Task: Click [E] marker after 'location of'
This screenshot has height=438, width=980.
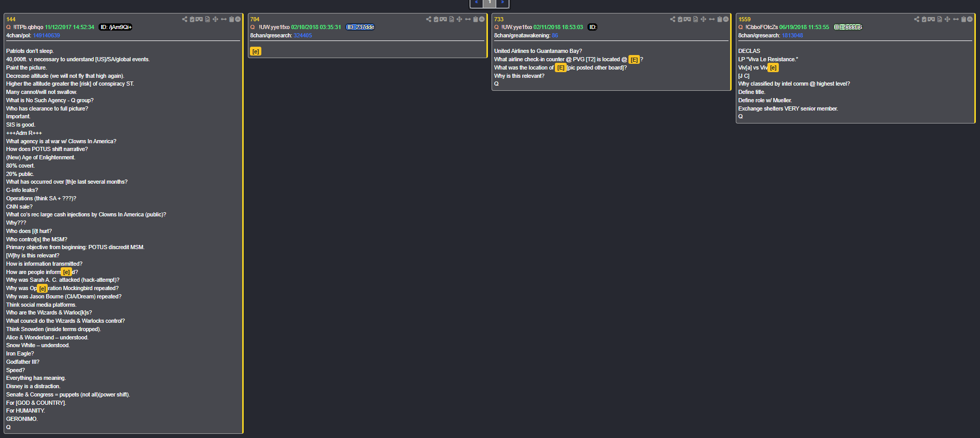Action: coord(561,68)
